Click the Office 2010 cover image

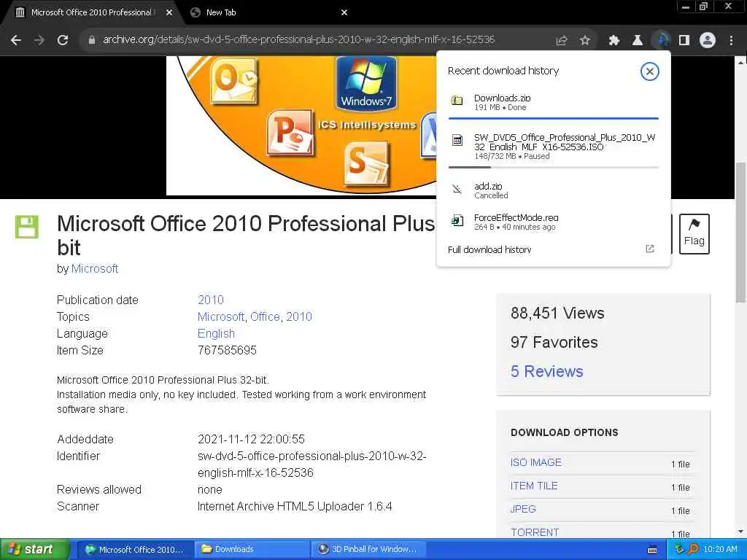coord(301,125)
